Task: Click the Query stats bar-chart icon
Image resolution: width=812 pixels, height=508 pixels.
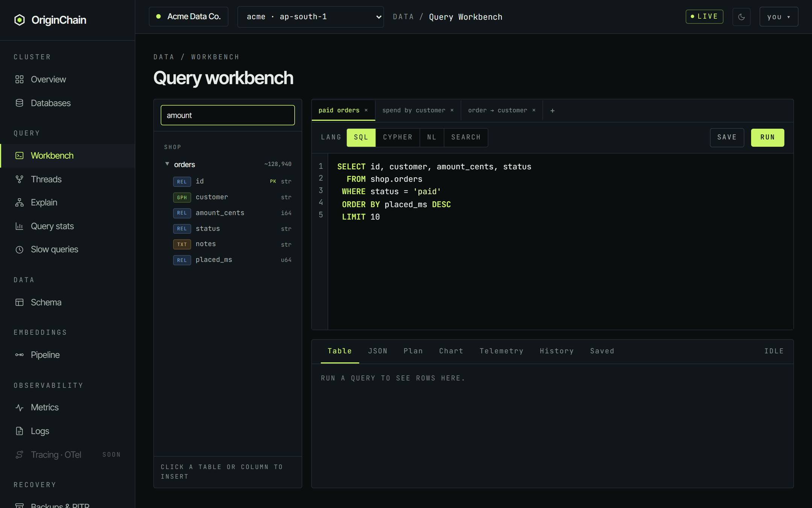Action: (20, 226)
